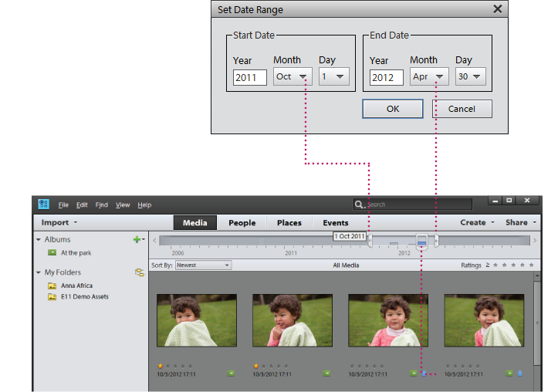Viewport: 558px width, 392px height.
Task: Click the search magnifier icon
Action: coord(360,204)
